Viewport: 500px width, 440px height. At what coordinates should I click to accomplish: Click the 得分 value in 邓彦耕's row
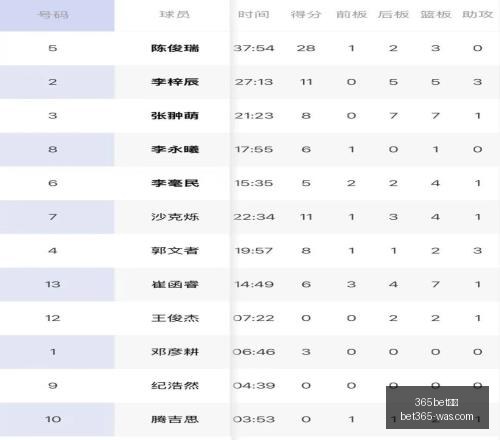[x=306, y=352]
